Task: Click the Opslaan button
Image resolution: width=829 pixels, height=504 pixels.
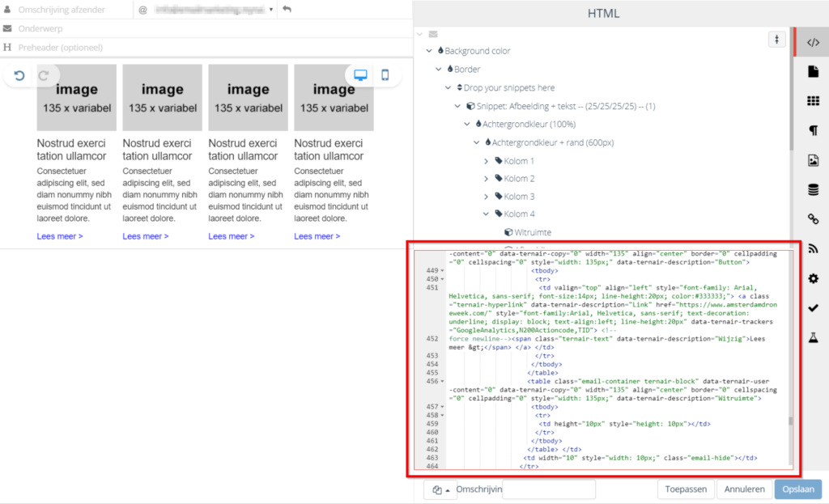Action: coord(797,489)
